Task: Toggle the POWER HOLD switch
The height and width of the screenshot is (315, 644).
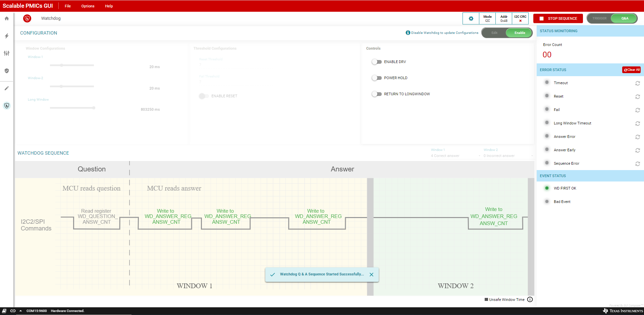Action: (x=377, y=78)
